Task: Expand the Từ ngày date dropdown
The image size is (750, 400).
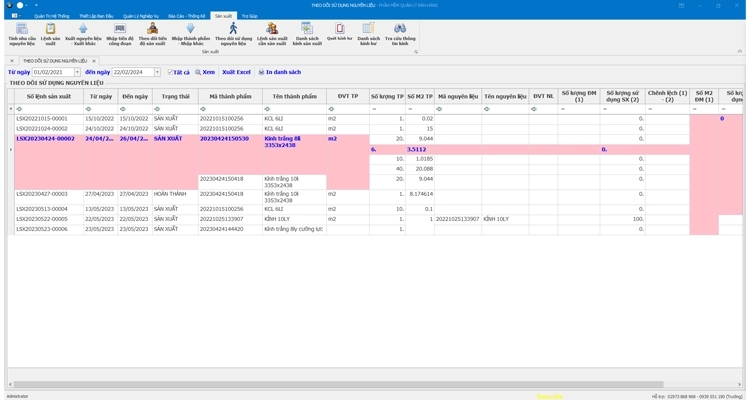Action: [79, 72]
